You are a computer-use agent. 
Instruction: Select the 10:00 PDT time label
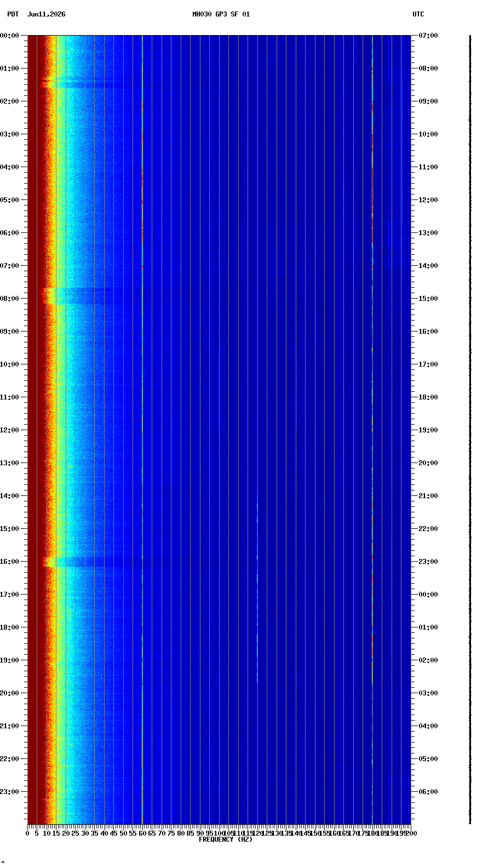tap(9, 364)
